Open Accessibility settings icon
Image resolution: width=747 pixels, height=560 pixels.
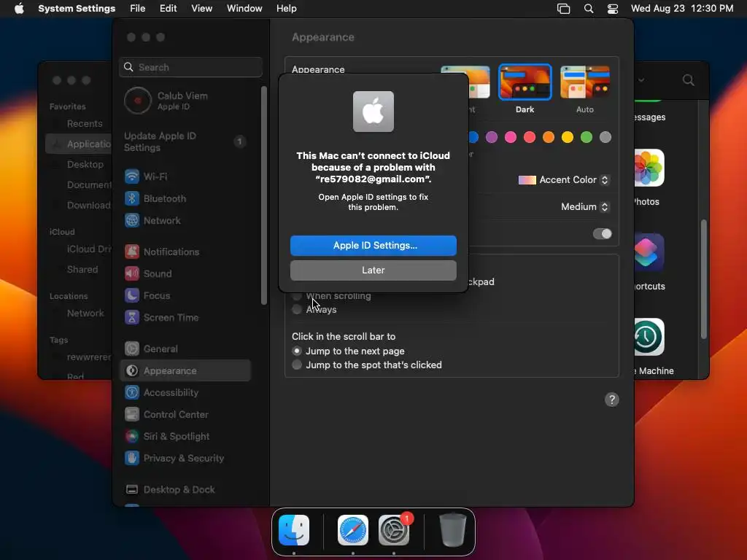tap(132, 393)
